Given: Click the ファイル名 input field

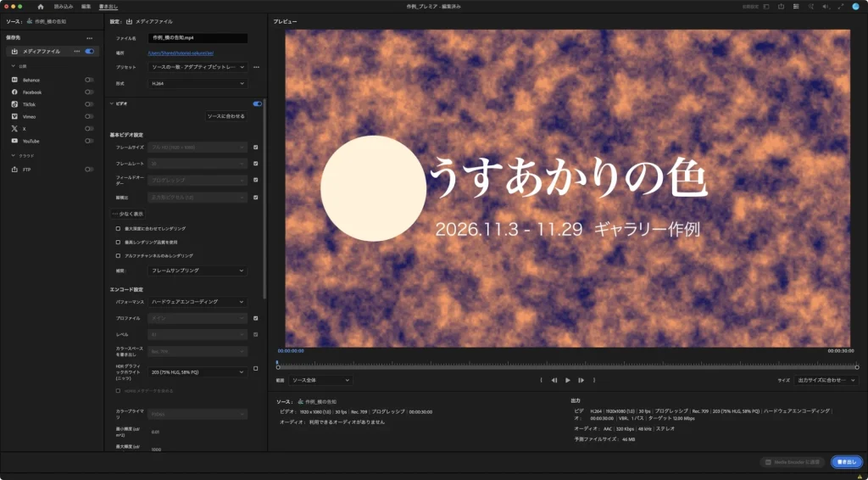Looking at the screenshot, I should tap(198, 38).
